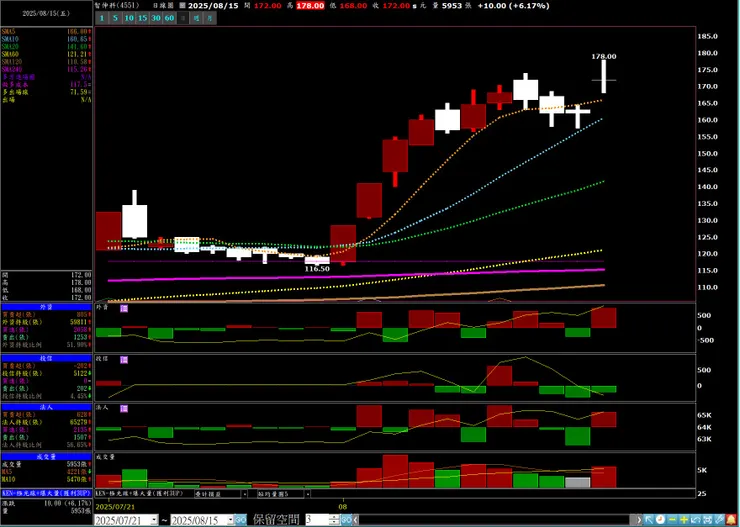Viewport: 740px width, 527px height.
Task: Click the 外資 panel header
Action: tap(46, 307)
